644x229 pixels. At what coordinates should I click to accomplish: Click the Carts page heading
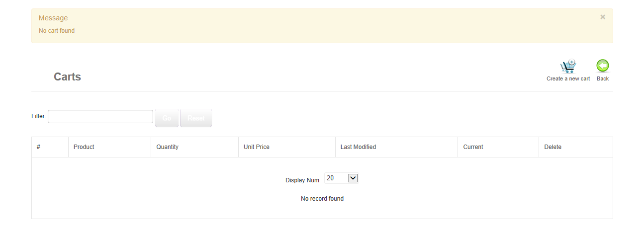pos(67,77)
